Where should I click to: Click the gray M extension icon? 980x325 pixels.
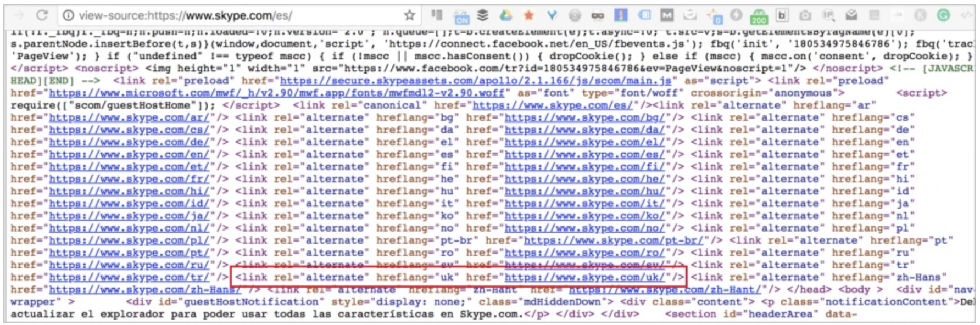[x=667, y=15]
